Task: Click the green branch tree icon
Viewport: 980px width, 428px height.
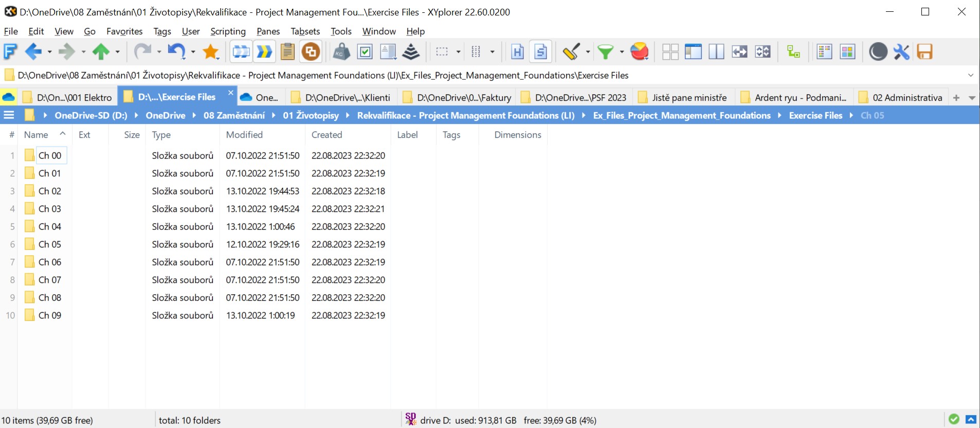Action: pos(793,51)
